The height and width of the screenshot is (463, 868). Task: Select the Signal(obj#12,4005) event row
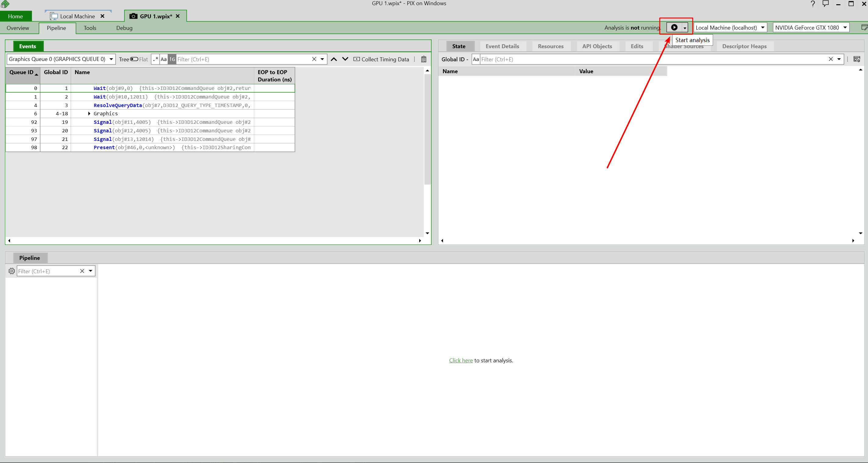point(150,131)
